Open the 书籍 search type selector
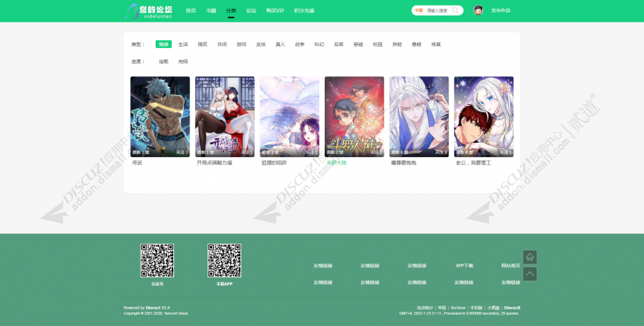Viewport: 644px width, 326px height. [418, 11]
